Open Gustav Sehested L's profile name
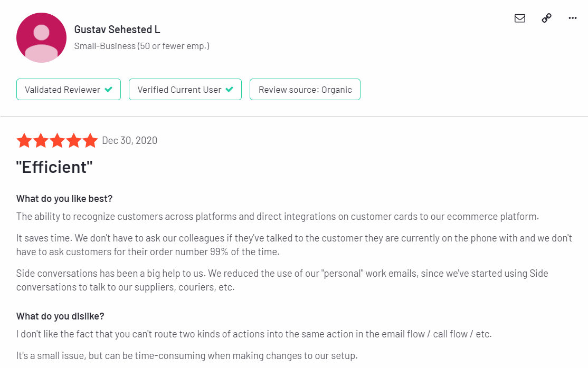This screenshot has height=368, width=588. (117, 29)
